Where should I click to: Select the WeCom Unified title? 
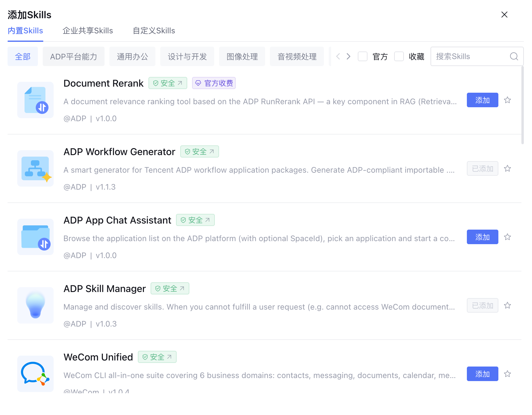click(98, 357)
